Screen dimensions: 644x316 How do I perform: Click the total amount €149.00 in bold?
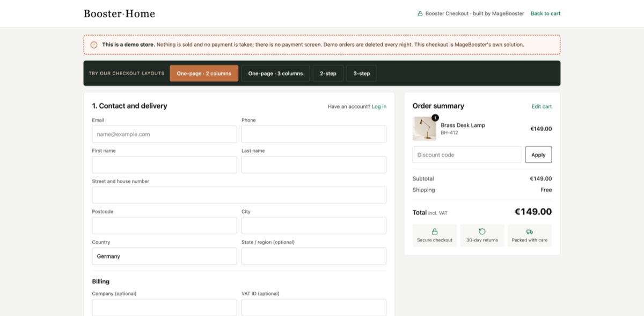click(x=533, y=212)
